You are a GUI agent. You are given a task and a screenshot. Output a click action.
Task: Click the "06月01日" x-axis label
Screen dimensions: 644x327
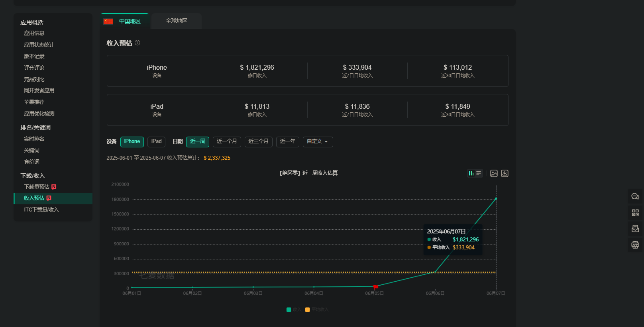[132, 294]
